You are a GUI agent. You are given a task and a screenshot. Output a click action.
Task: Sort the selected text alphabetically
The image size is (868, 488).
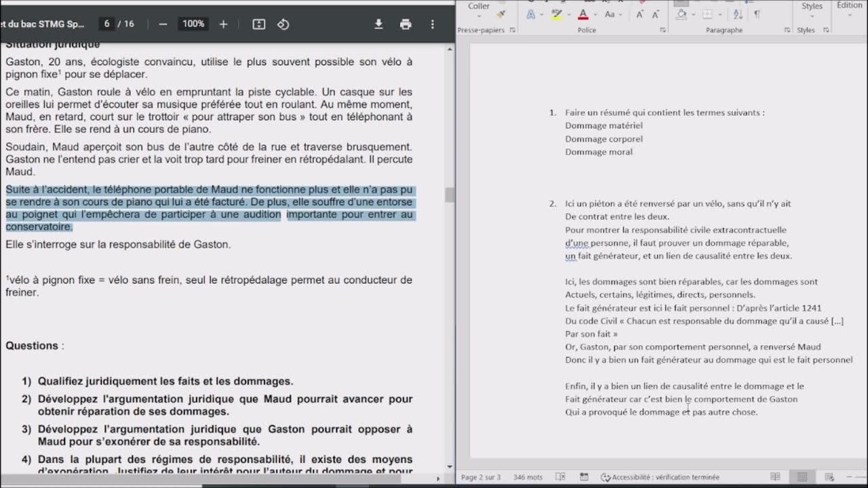tap(738, 14)
